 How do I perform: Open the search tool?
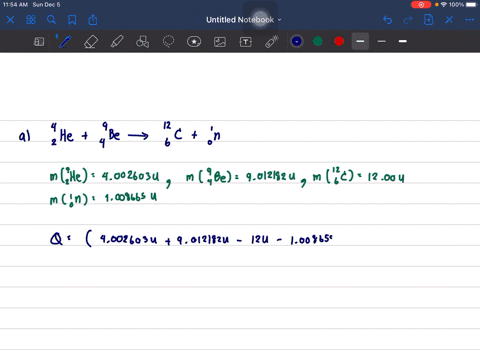tap(51, 20)
